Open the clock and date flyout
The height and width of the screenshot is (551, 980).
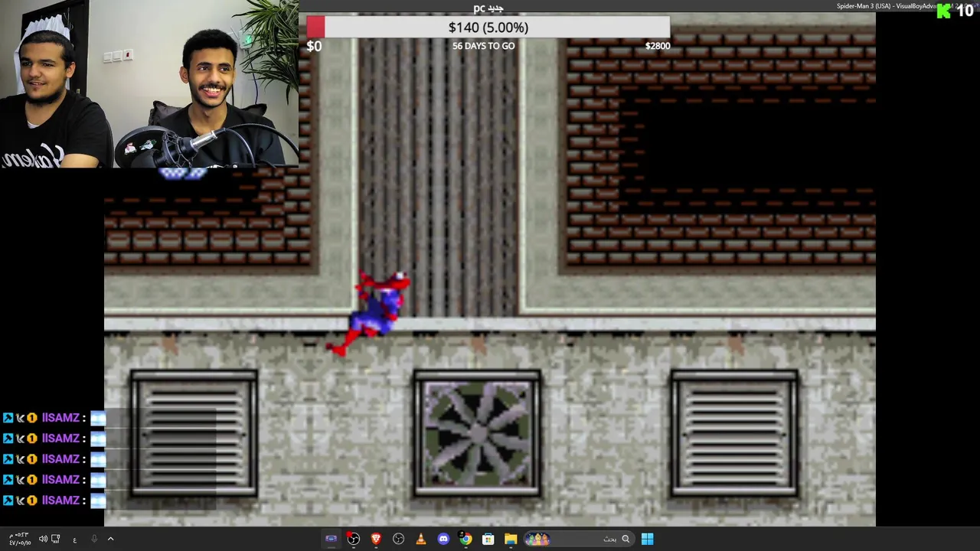[21, 539]
